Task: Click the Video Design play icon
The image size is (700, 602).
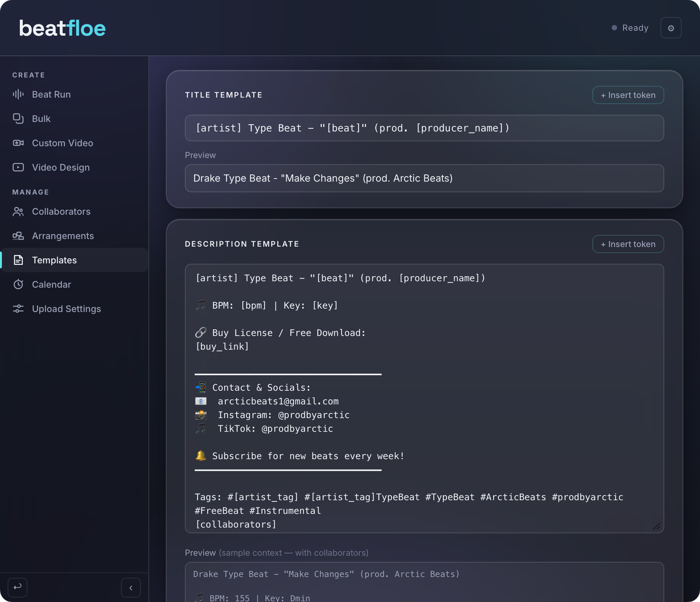Action: (x=18, y=167)
